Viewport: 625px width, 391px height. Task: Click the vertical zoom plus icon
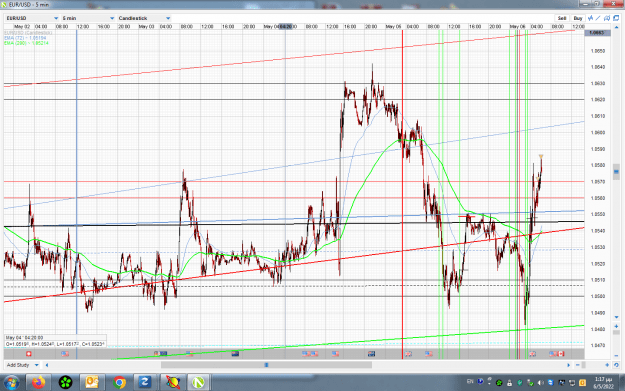pos(616,326)
